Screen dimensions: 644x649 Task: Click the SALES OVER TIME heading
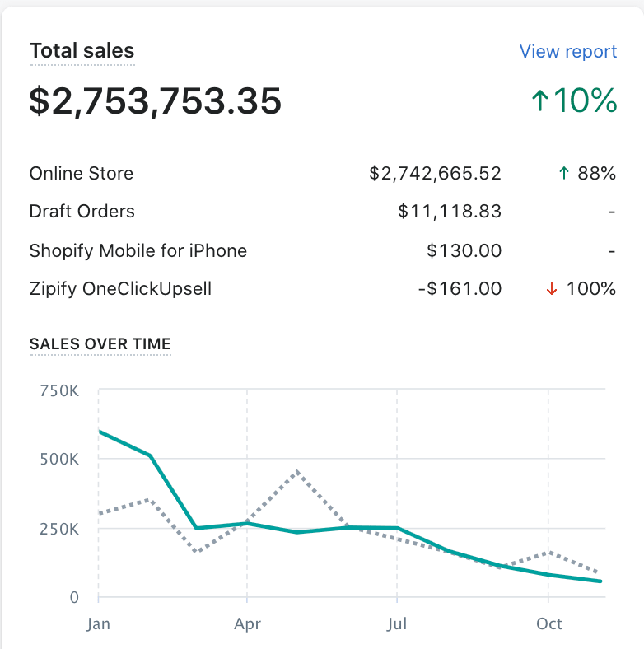tap(100, 343)
